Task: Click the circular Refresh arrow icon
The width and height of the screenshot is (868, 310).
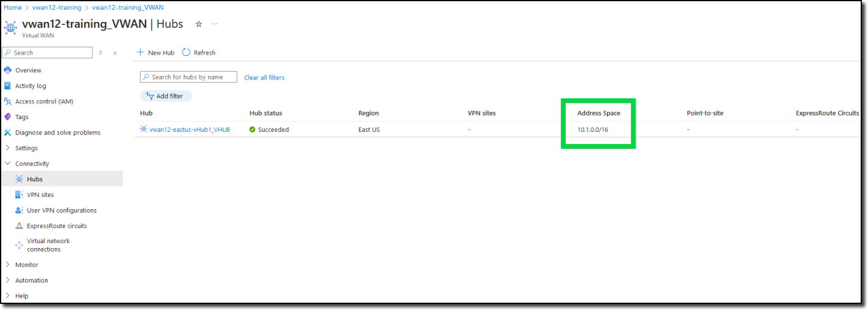Action: click(x=186, y=52)
